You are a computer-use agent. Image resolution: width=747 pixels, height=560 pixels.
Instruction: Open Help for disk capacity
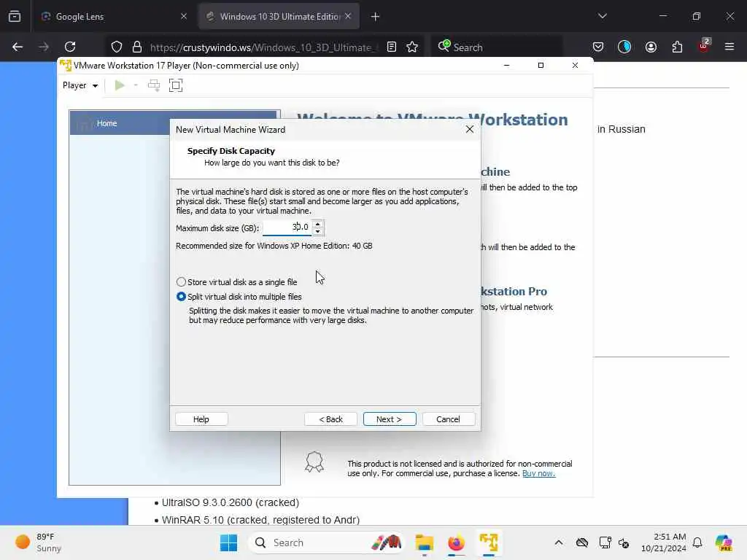201,419
